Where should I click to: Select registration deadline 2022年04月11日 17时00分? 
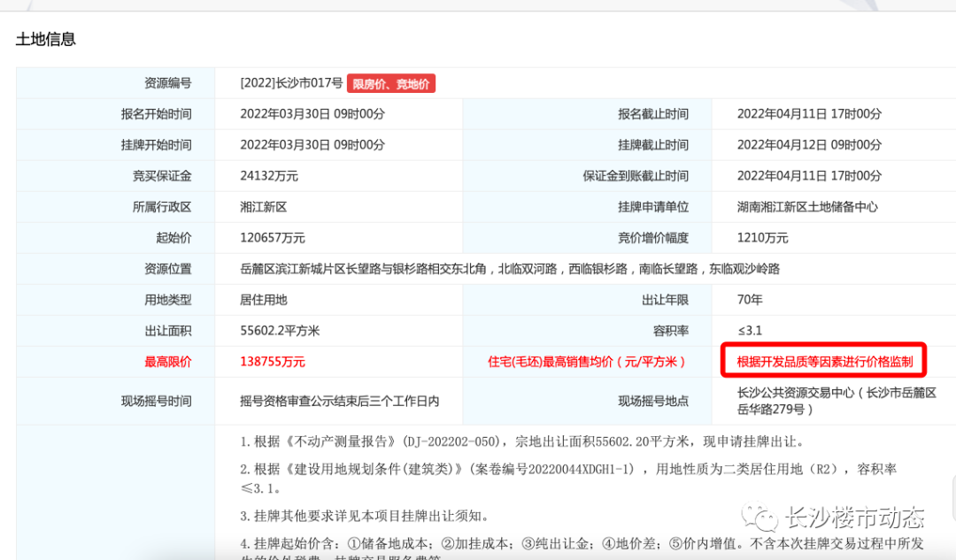809,114
